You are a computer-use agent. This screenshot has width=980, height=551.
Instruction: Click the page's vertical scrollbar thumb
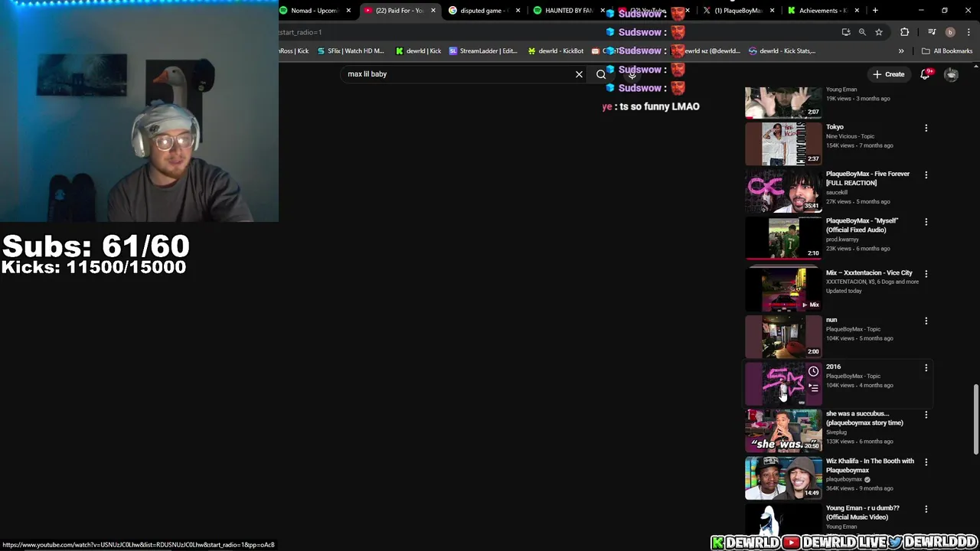[975, 419]
